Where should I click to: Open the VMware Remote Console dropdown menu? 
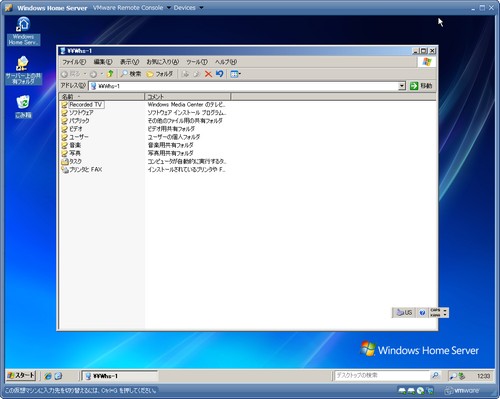coord(131,8)
